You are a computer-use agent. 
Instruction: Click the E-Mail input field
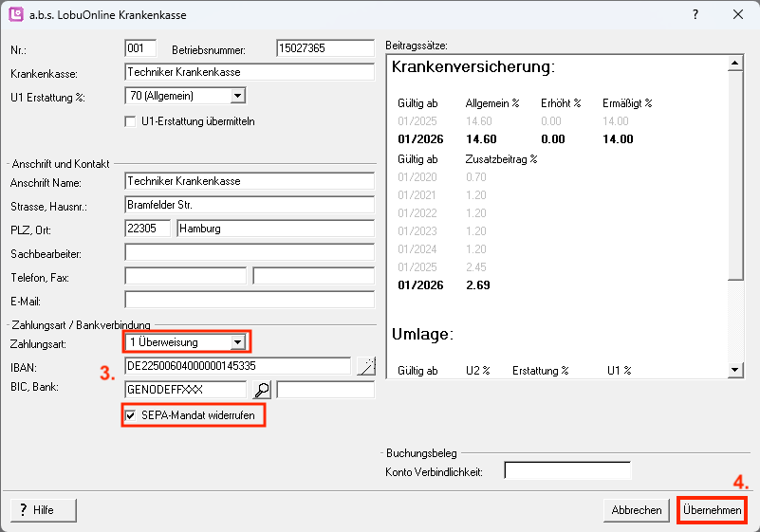coord(250,301)
